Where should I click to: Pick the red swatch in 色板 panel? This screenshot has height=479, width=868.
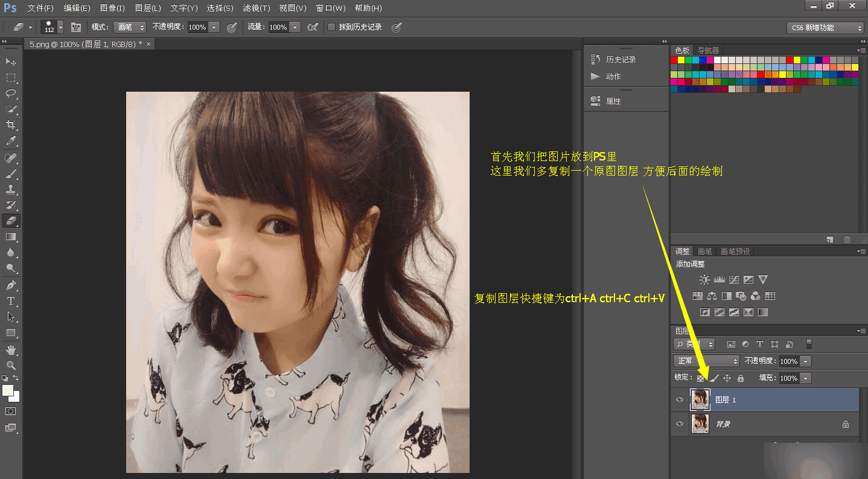pyautogui.click(x=674, y=60)
